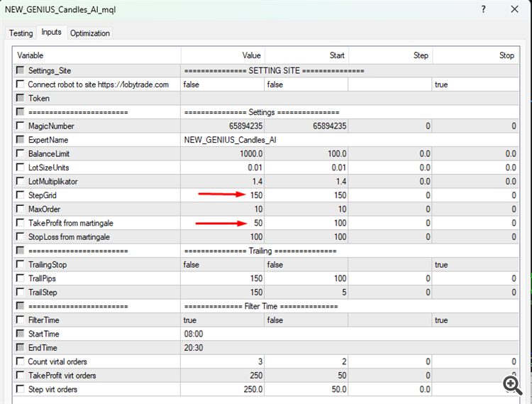Open the FilterTime value true dropdown

pos(222,320)
